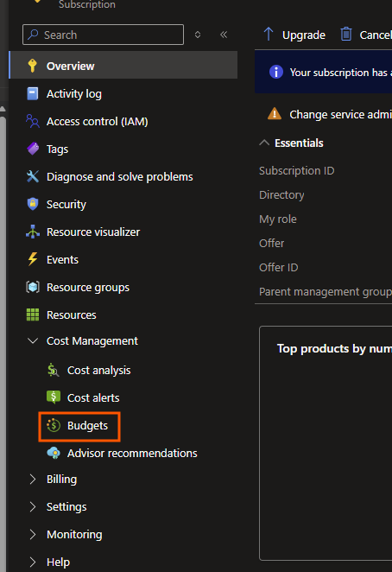Screen dimensions: 392x572
Task: Click the Budgets coin icon
Action: point(54,425)
